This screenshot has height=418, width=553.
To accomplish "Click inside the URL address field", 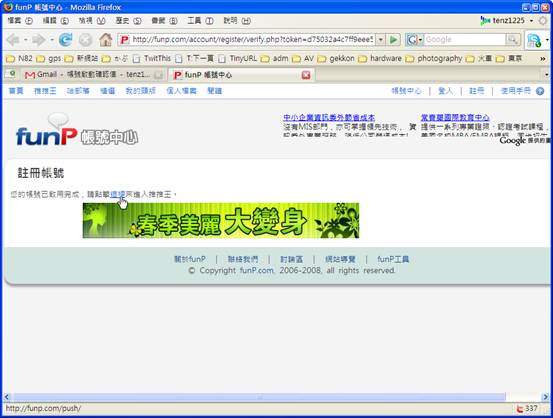I will coord(252,40).
